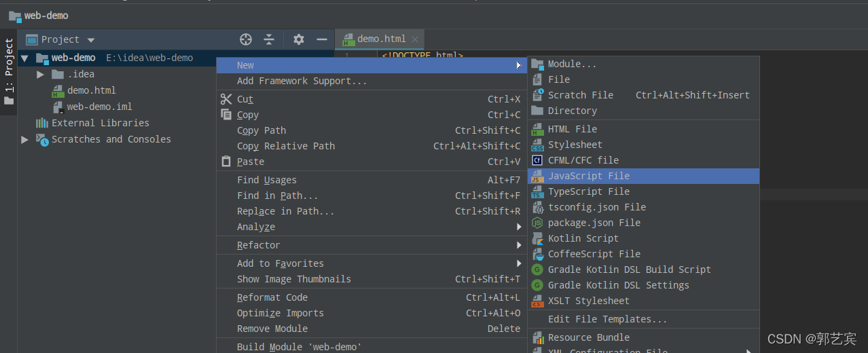The width and height of the screenshot is (868, 353).
Task: Open the Project view dropdown
Action: pos(91,40)
